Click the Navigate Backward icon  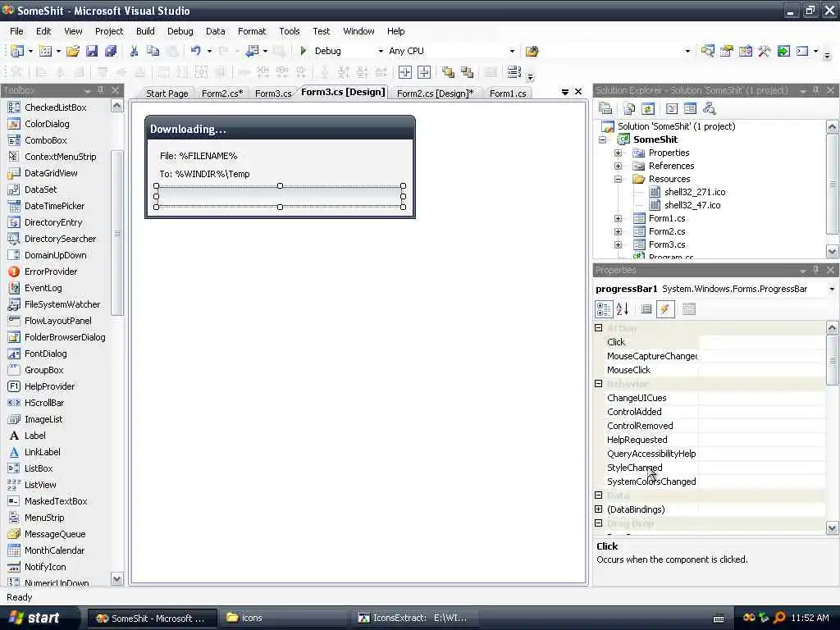tap(252, 51)
